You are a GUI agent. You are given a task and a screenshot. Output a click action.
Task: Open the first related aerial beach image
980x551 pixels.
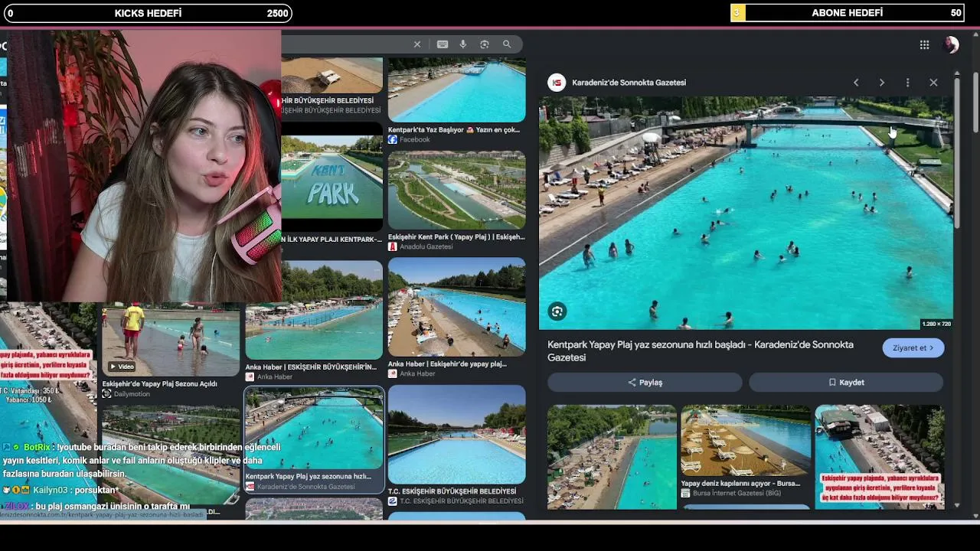[612, 457]
